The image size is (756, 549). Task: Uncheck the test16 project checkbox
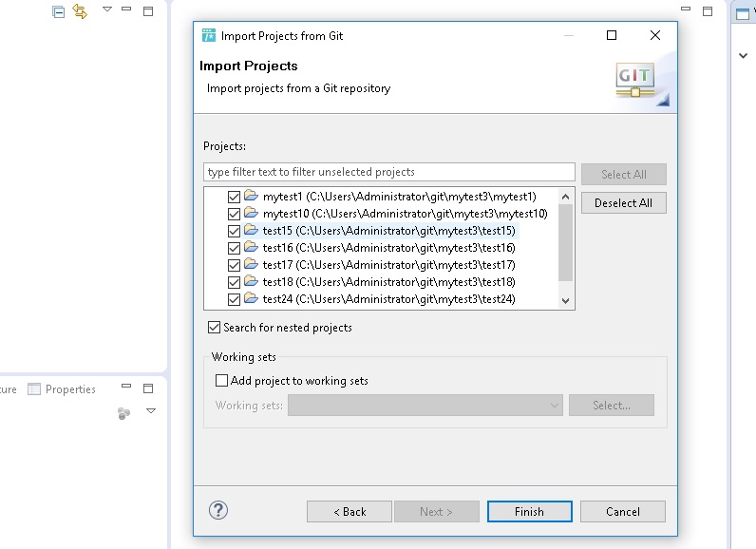click(234, 248)
